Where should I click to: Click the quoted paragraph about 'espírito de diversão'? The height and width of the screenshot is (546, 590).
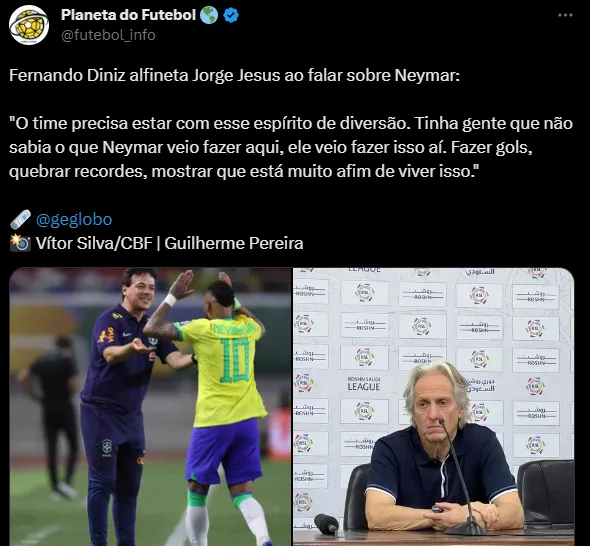pyautogui.click(x=291, y=148)
